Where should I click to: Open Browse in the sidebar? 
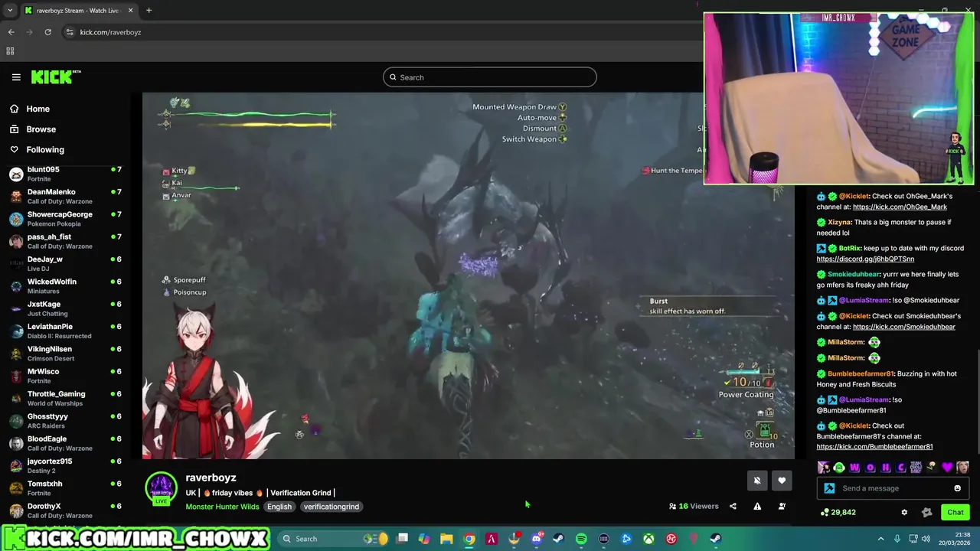click(x=41, y=129)
